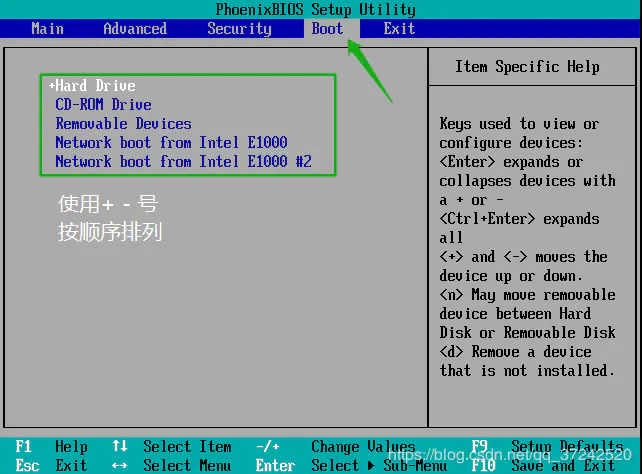The width and height of the screenshot is (642, 474).
Task: Select Network boot from Intel E1000
Action: 171,142
